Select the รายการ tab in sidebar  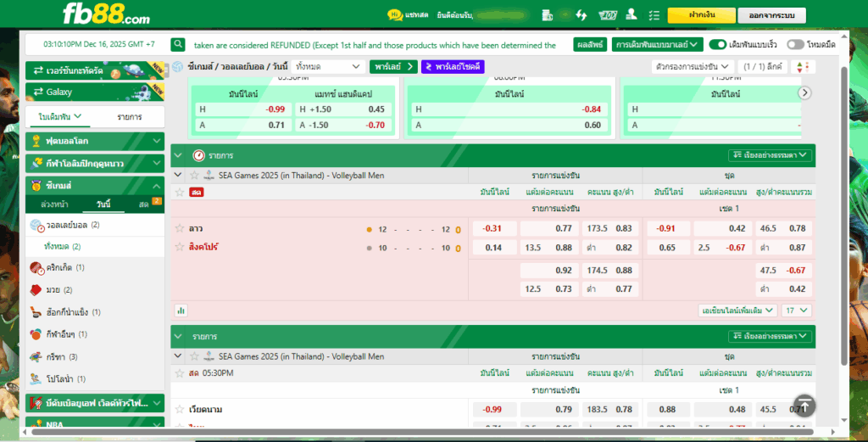[x=130, y=117]
